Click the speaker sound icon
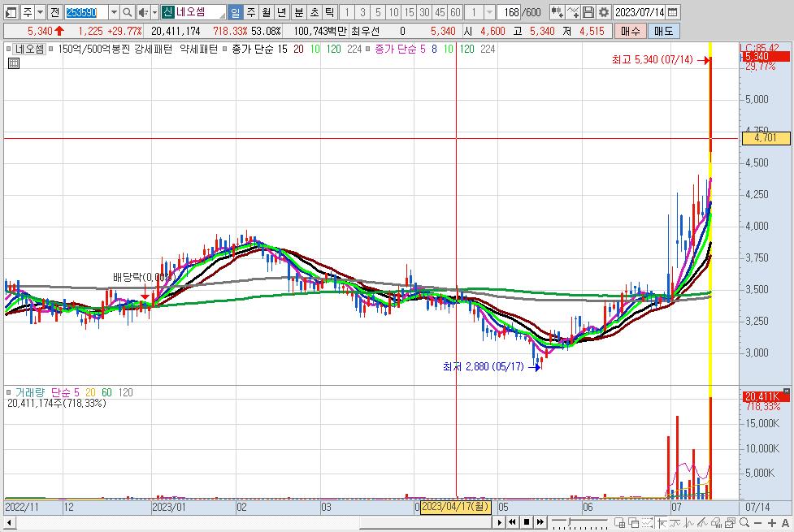Screen dimensions: 794x532 (x=143, y=11)
